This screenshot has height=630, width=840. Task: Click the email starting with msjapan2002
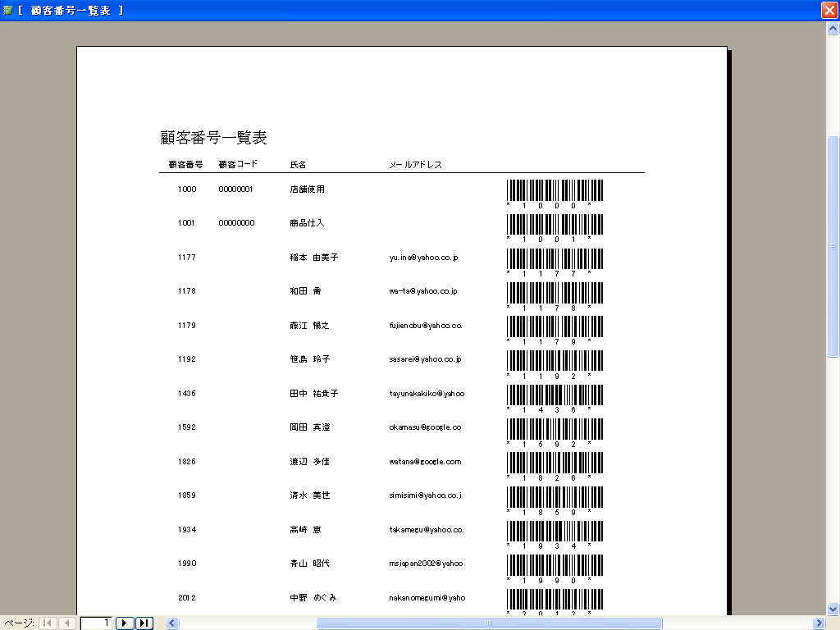pos(426,564)
